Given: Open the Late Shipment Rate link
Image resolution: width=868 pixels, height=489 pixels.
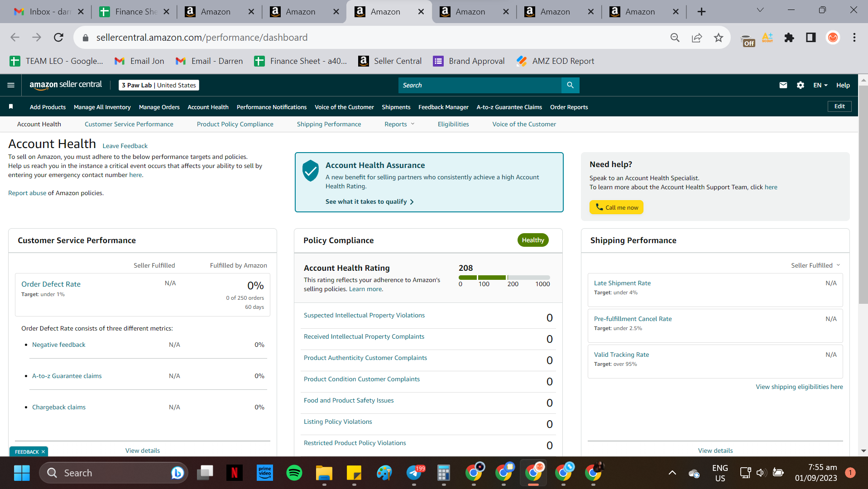Looking at the screenshot, I should point(622,283).
